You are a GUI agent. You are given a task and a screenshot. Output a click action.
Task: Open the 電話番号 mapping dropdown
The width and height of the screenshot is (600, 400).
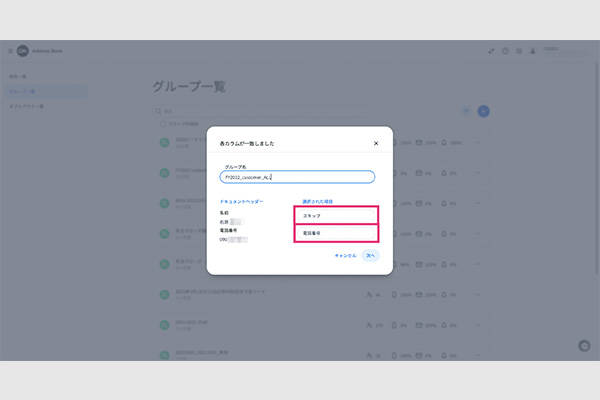point(336,233)
